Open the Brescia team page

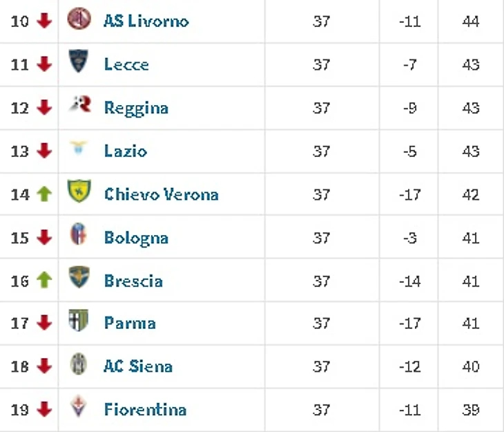(133, 281)
